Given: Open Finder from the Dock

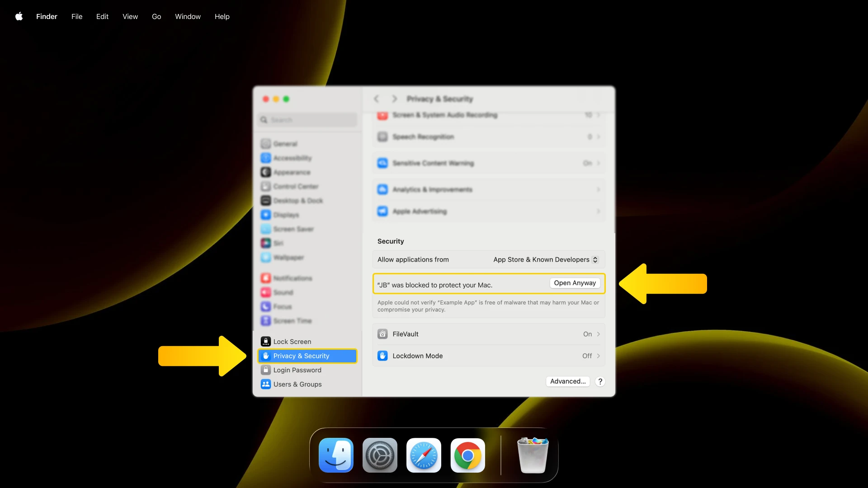Looking at the screenshot, I should click(x=336, y=455).
